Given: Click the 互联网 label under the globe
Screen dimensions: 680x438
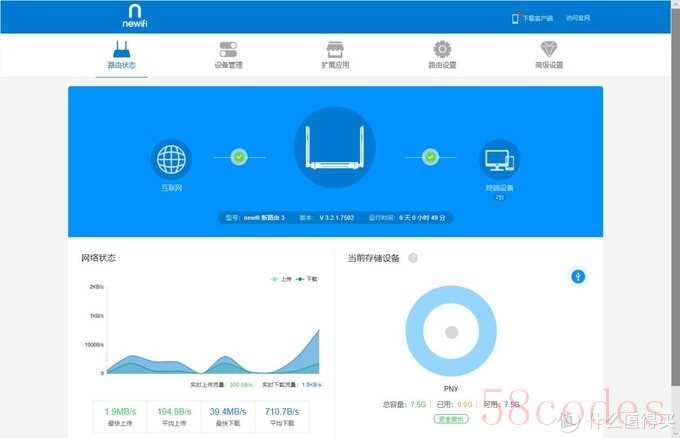Looking at the screenshot, I should (x=171, y=188).
